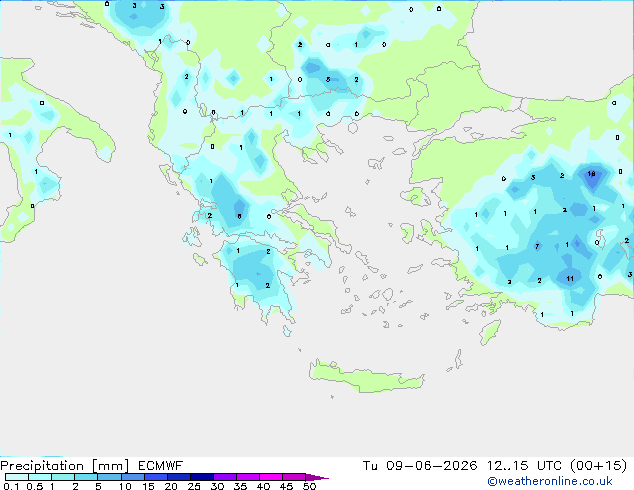Screen dimensions: 634x490
Task: Click the "Precipitation" title text
Action: point(42,466)
